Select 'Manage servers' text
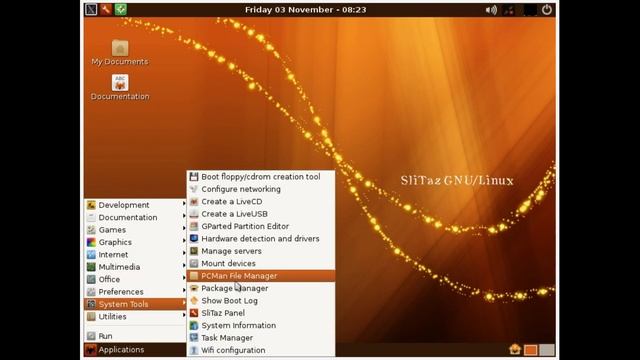640x360 pixels. pyautogui.click(x=231, y=251)
